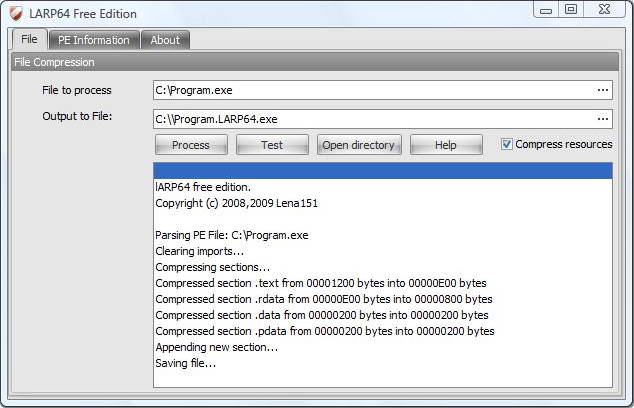Select the 'Clearing imports...' log line
Viewport: 634px width, 408px height.
(383, 251)
